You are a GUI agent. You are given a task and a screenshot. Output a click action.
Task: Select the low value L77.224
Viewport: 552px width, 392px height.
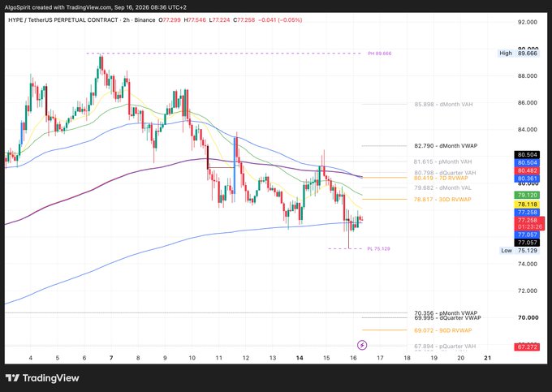pos(219,20)
